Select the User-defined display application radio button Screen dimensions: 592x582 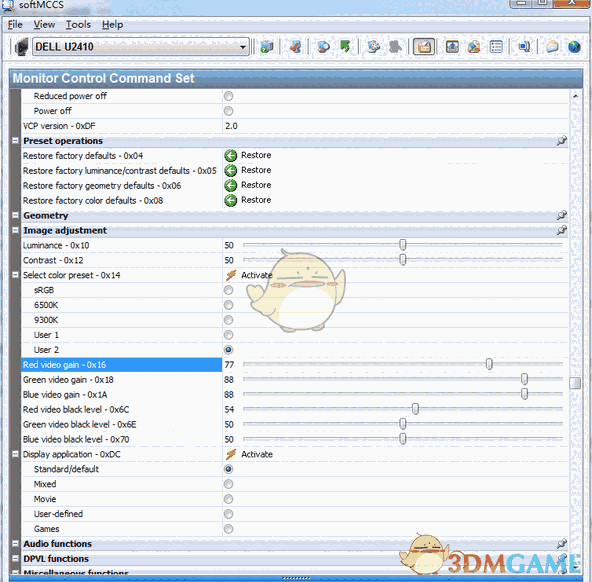coord(228,514)
